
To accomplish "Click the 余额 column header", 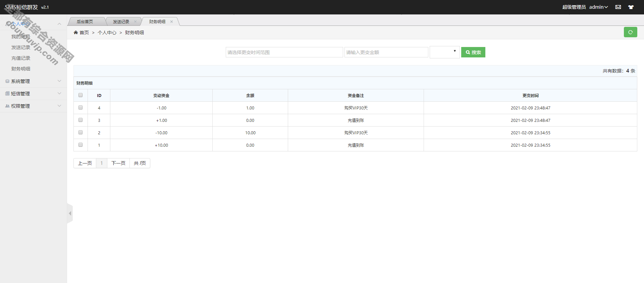I will click(x=250, y=96).
